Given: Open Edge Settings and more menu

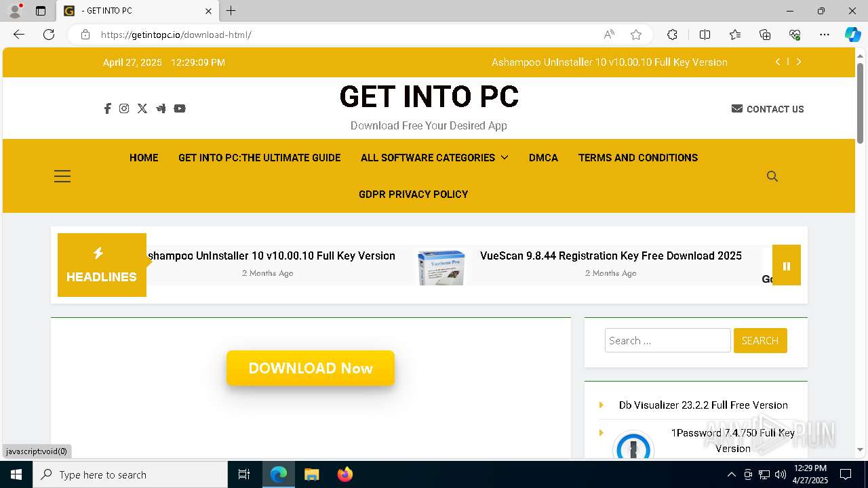Looking at the screenshot, I should (x=825, y=35).
